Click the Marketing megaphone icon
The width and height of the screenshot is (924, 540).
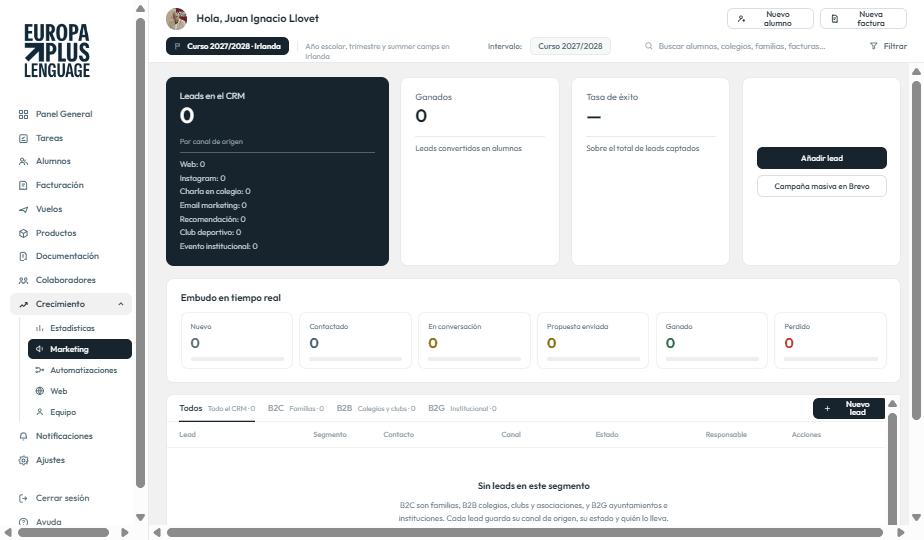(39, 349)
